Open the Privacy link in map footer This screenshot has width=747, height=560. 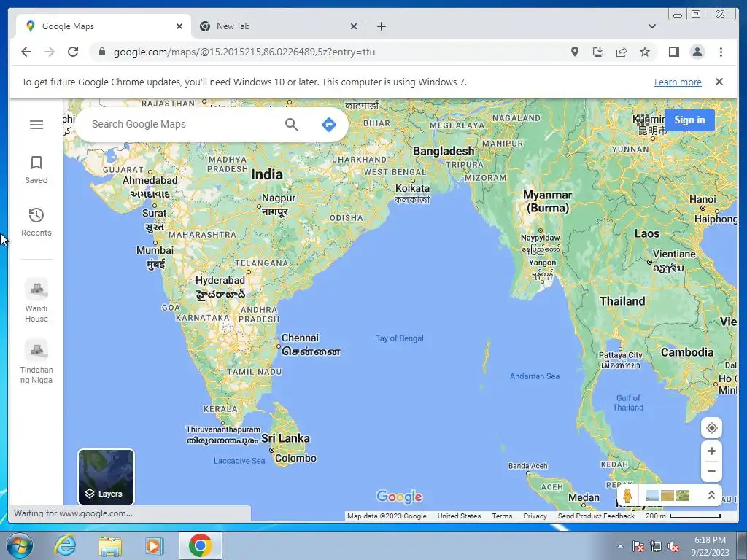coord(535,516)
